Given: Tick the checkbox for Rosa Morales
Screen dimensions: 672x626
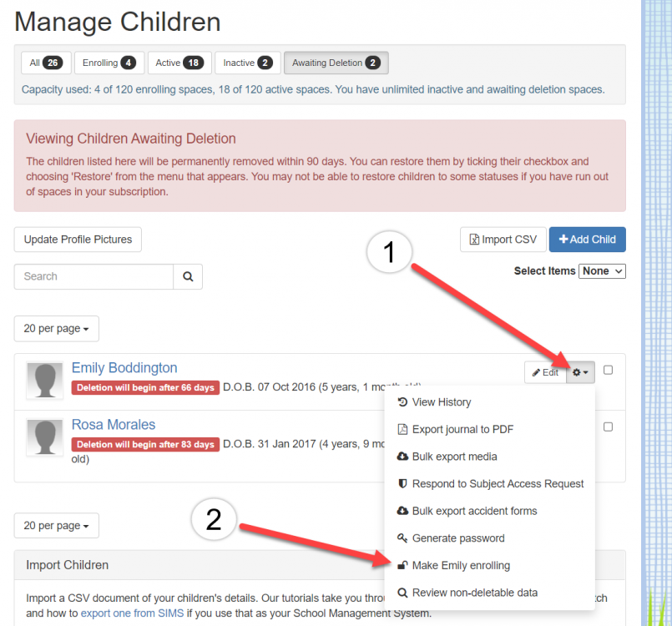Looking at the screenshot, I should click(608, 427).
